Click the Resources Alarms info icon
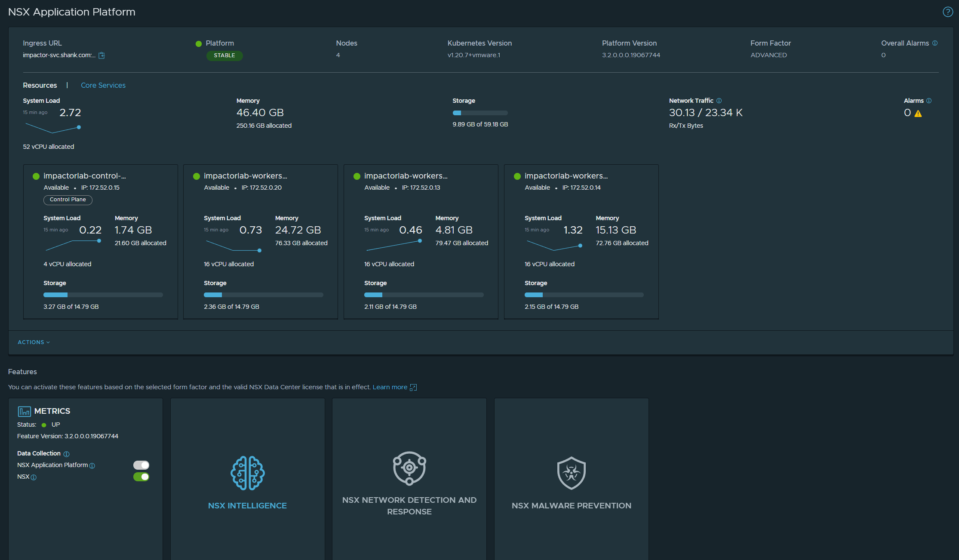Screen dimensions: 959x560 click(929, 101)
